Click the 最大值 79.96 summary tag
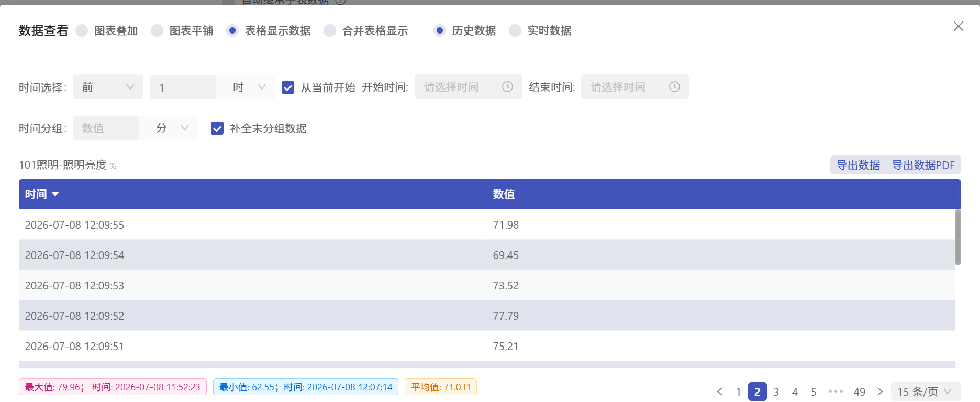 [113, 387]
